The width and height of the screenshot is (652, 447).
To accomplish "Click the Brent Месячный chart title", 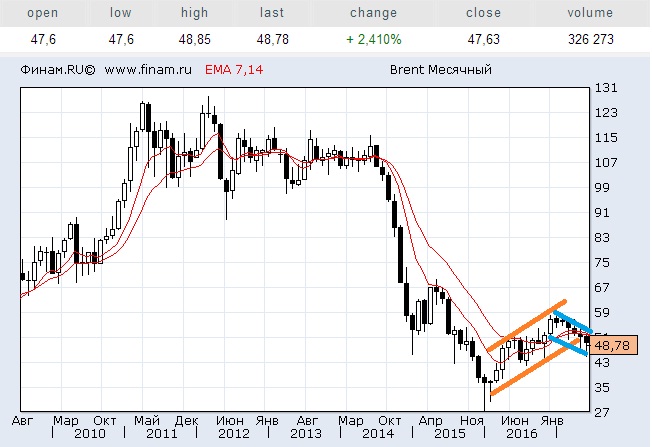I will coord(439,71).
